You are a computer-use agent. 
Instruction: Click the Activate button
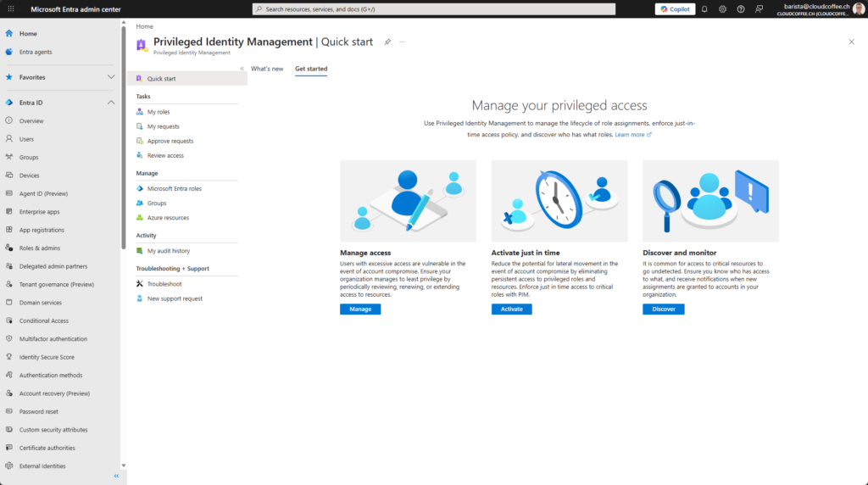pyautogui.click(x=511, y=309)
